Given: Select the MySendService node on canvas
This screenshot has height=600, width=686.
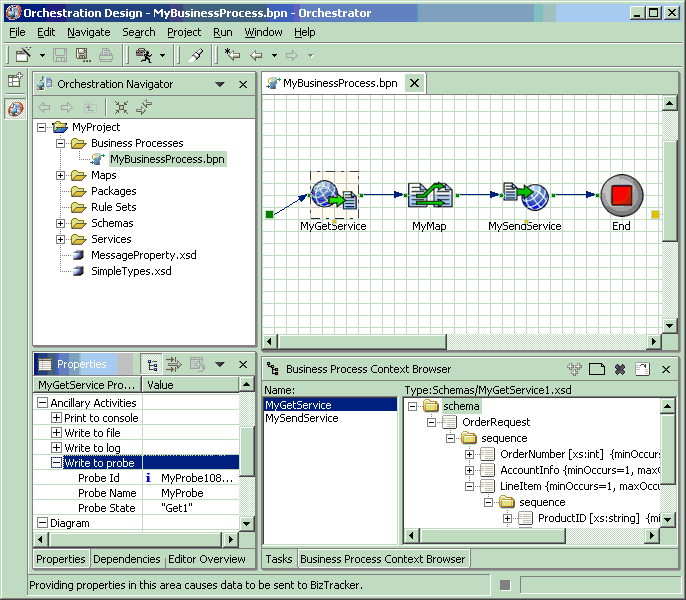Looking at the screenshot, I should (x=525, y=196).
